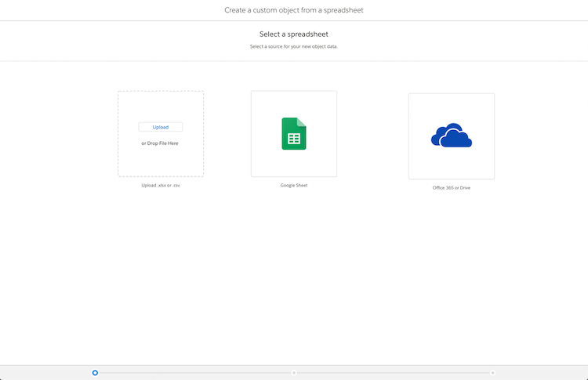Click the blue OneDrive cloud icon
The image size is (588, 380).
point(451,136)
